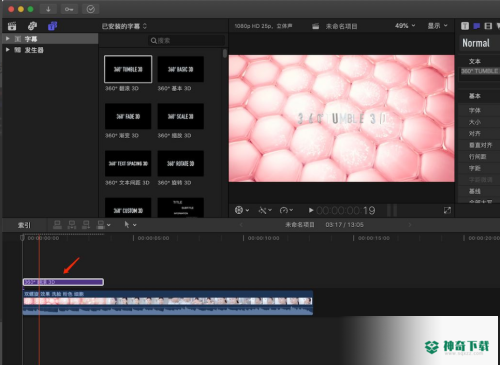Open the edit mode dropdown chevron beside overwrite

point(109,225)
